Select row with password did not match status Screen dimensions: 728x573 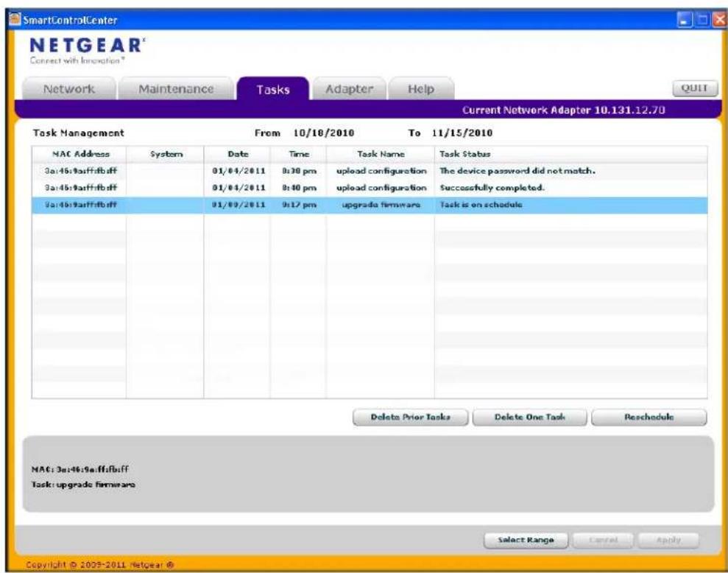(370, 171)
